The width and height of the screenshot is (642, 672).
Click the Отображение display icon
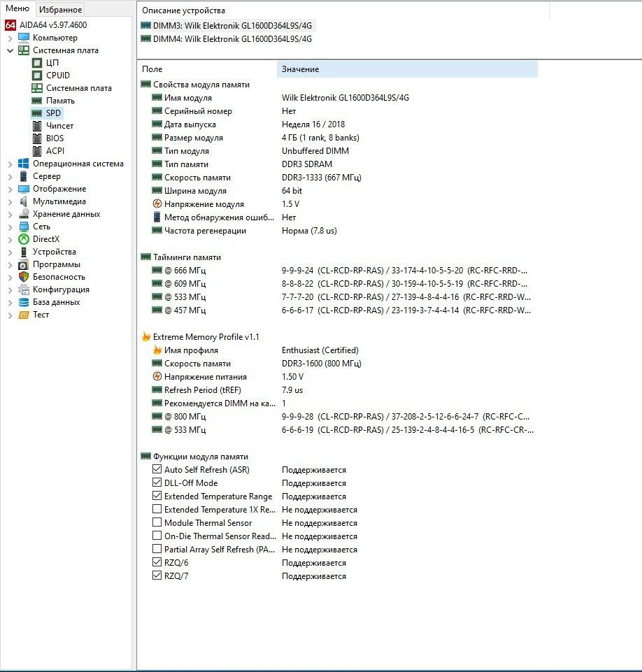tap(24, 189)
